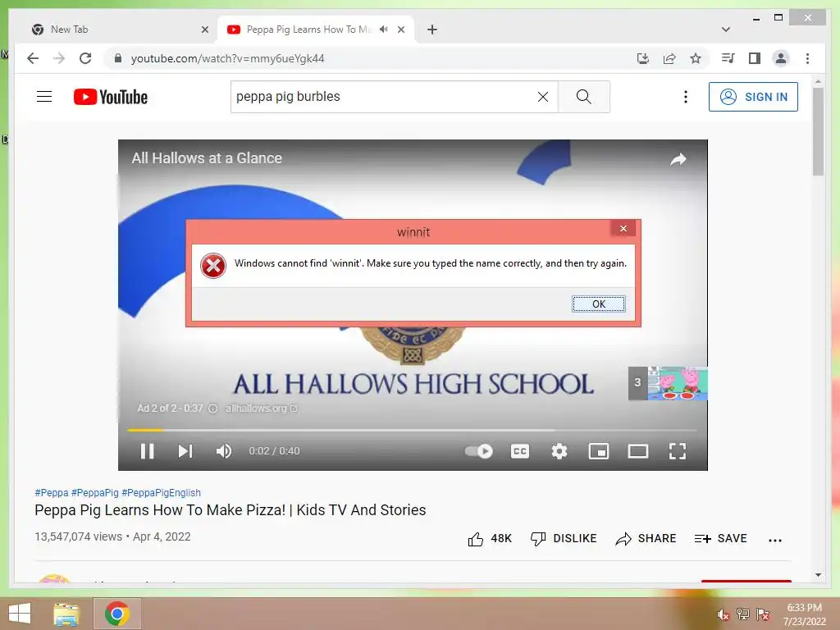Pause the video
Viewport: 840px width, 630px height.
tap(148, 451)
